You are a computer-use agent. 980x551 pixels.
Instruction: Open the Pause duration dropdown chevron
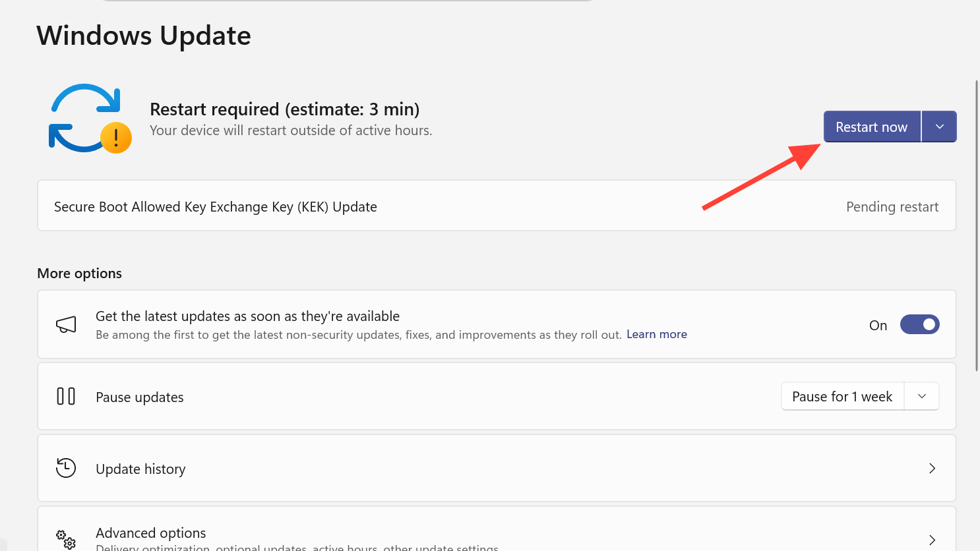pyautogui.click(x=922, y=396)
